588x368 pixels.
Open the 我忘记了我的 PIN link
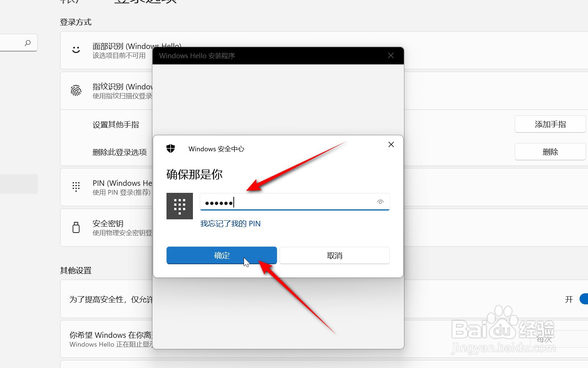[x=230, y=224]
